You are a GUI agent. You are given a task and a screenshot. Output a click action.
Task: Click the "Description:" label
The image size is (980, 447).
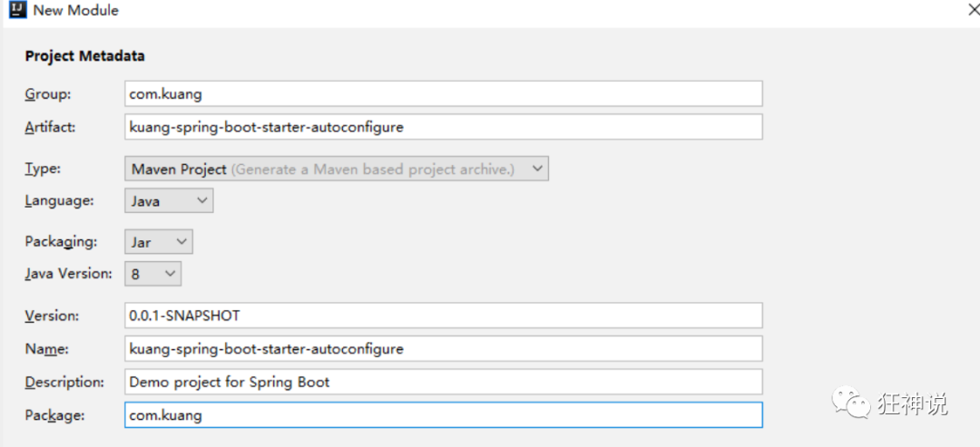[x=64, y=382]
